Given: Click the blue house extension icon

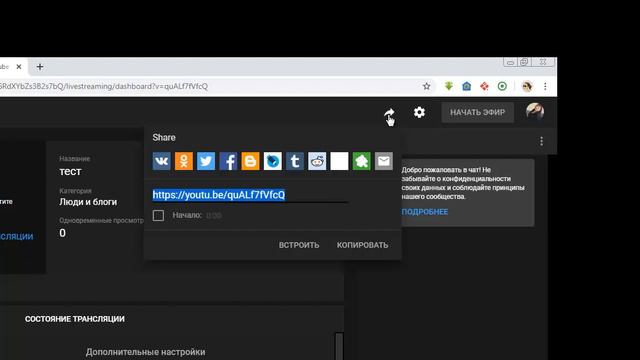Looking at the screenshot, I should click(467, 86).
